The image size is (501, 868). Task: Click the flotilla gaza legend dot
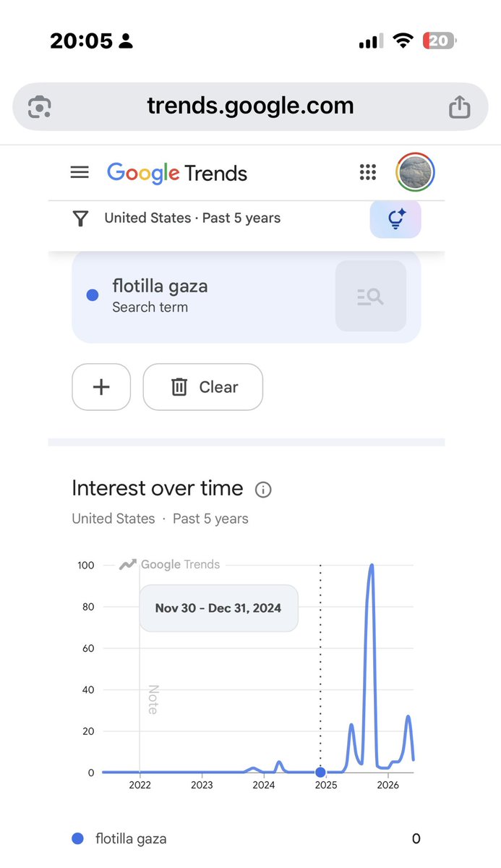[x=78, y=838]
